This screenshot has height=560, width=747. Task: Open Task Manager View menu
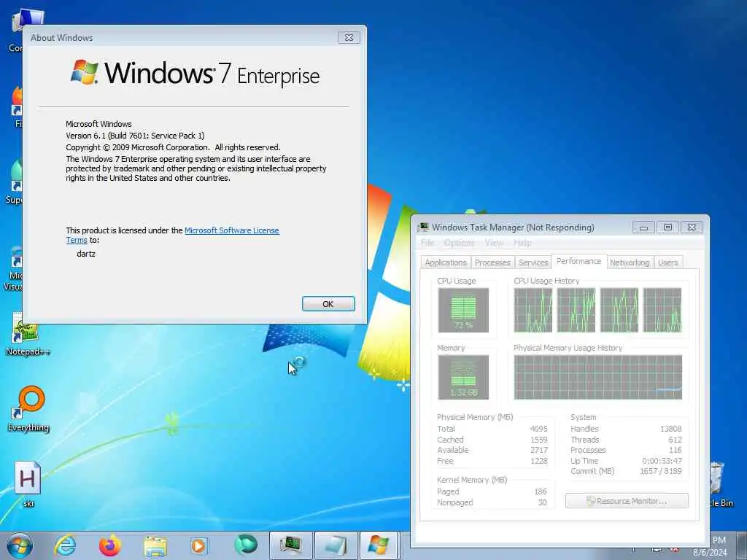pos(494,243)
